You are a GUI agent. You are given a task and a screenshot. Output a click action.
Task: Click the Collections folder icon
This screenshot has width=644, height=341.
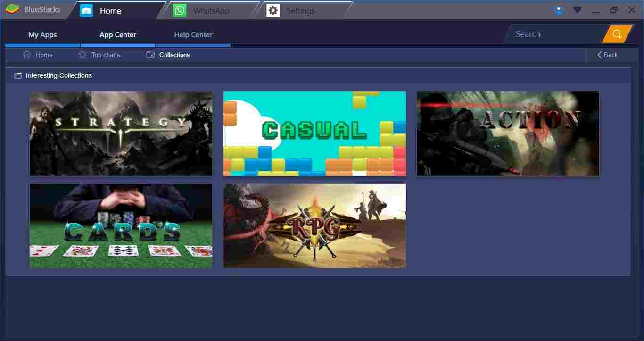[150, 55]
